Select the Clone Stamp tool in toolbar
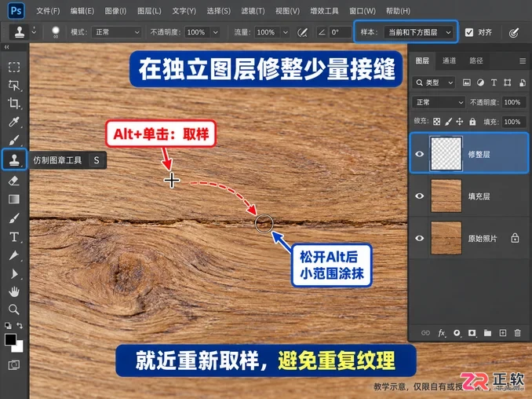This screenshot has width=532, height=399. [14, 159]
